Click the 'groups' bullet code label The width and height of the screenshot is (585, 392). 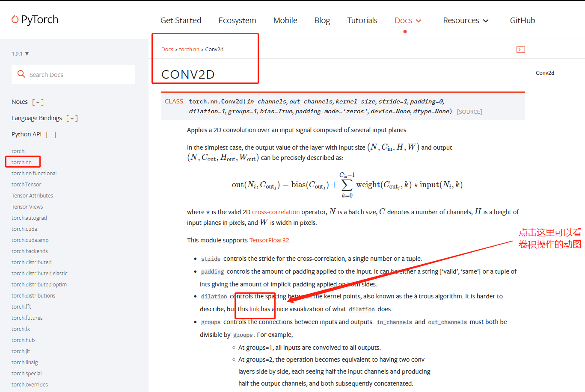pos(211,322)
